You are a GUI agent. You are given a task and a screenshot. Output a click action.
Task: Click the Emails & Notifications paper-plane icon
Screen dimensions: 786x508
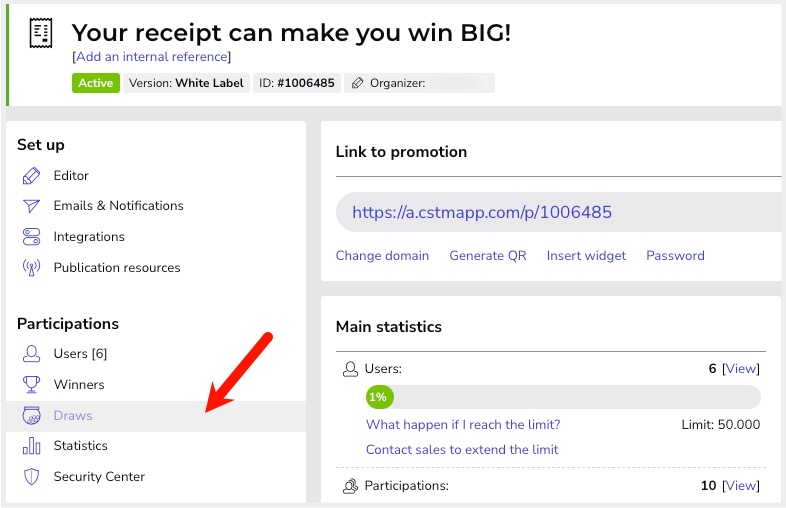[x=32, y=206]
